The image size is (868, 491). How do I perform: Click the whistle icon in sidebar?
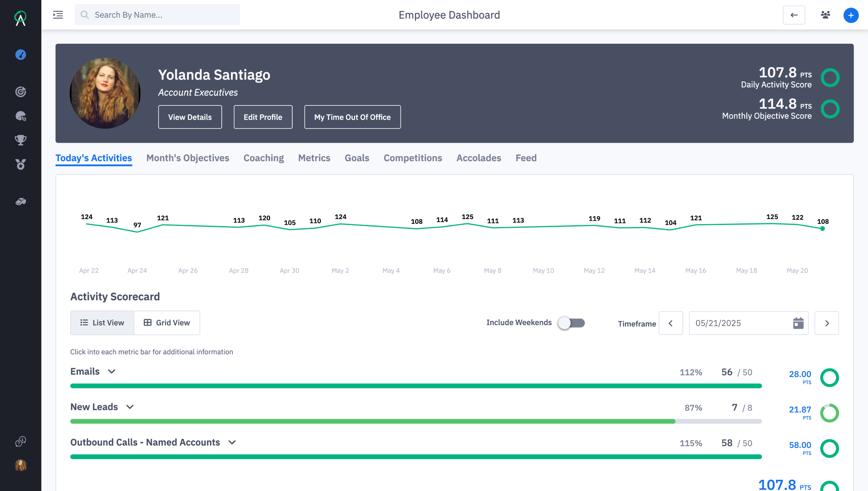coord(21,202)
